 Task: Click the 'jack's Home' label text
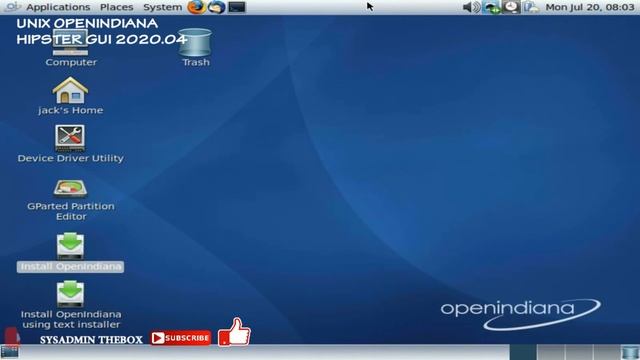(71, 110)
